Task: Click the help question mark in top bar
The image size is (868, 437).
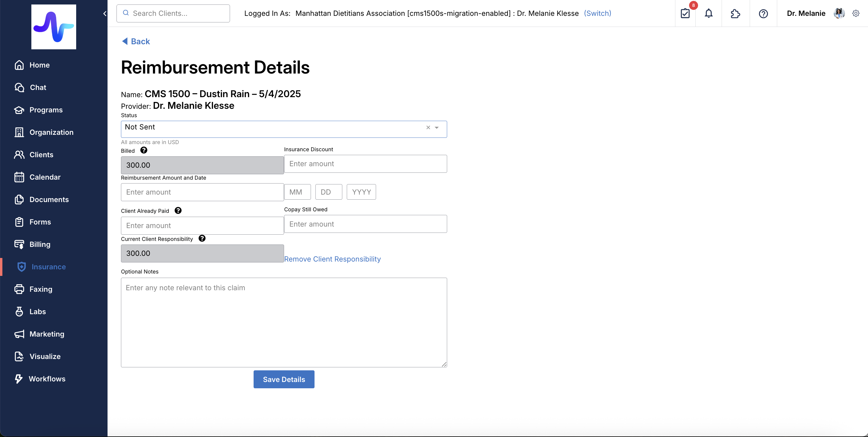Action: pos(763,13)
